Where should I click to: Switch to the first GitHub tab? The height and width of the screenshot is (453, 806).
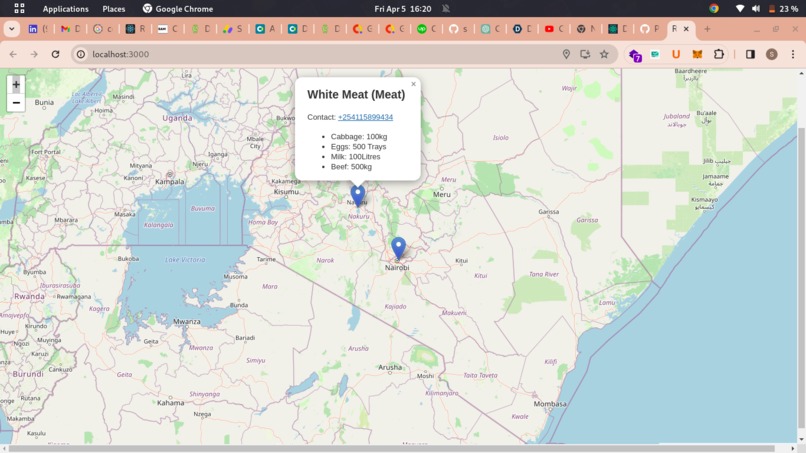(x=458, y=29)
